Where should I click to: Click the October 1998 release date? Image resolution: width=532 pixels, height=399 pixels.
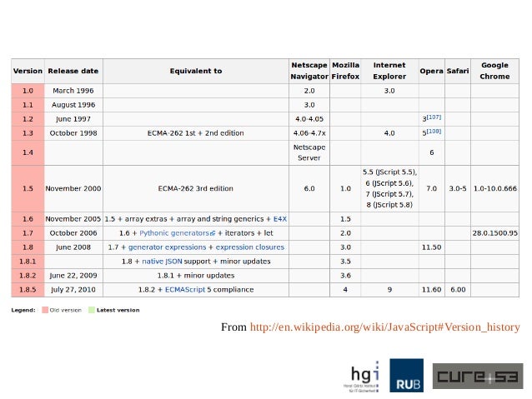(x=73, y=133)
